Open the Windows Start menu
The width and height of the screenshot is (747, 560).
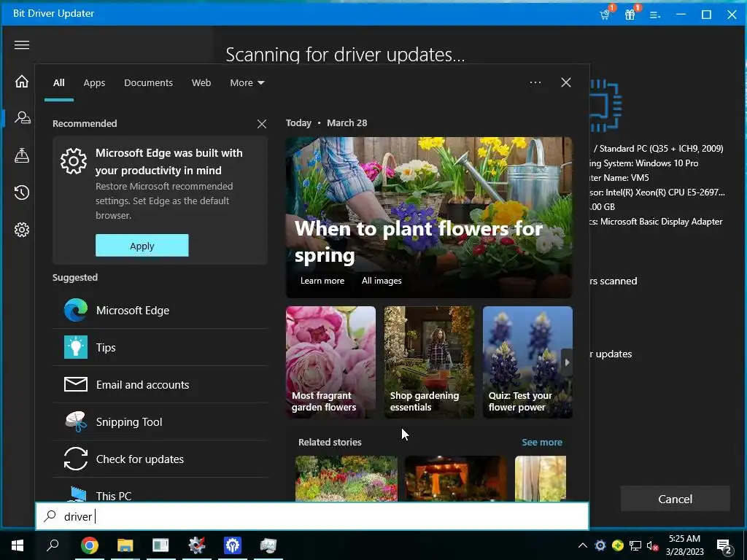coord(18,545)
